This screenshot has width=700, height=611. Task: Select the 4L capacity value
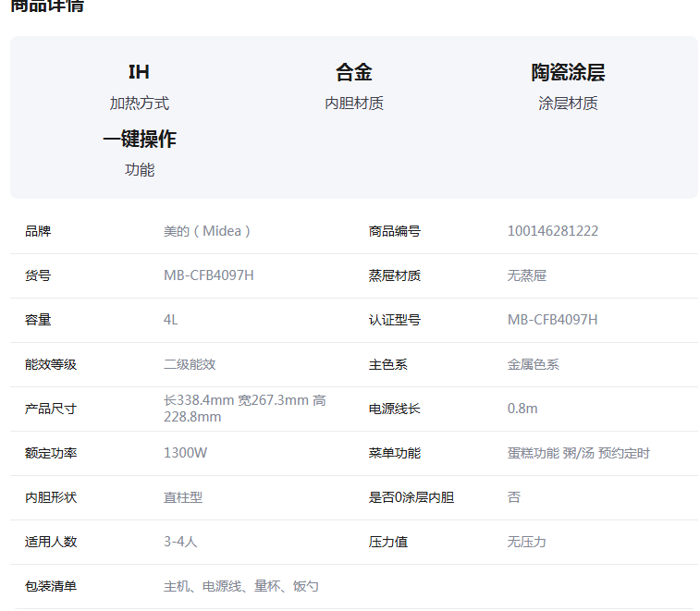tap(170, 320)
